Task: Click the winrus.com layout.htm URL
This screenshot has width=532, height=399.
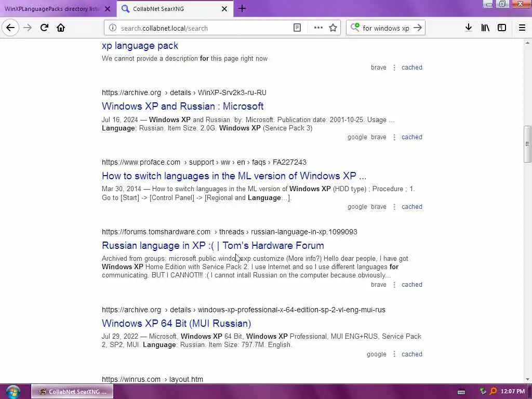Action: [x=152, y=379]
